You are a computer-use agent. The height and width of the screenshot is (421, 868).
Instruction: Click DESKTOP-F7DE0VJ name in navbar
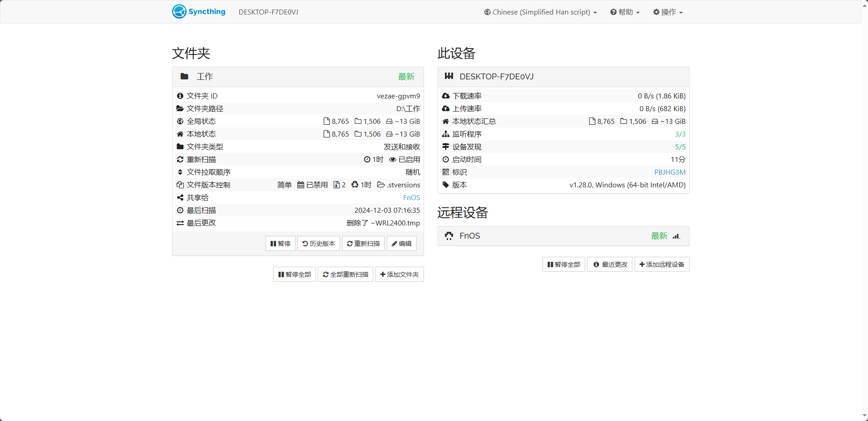click(x=268, y=12)
